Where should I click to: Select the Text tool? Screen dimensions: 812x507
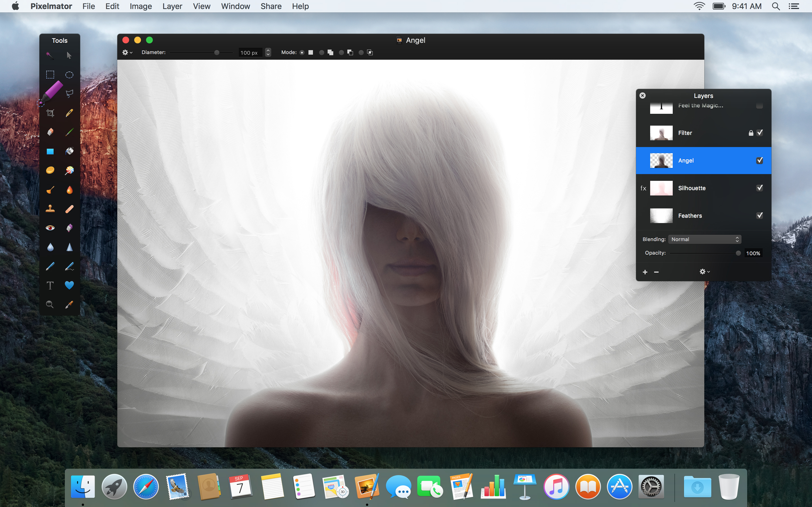pyautogui.click(x=50, y=285)
